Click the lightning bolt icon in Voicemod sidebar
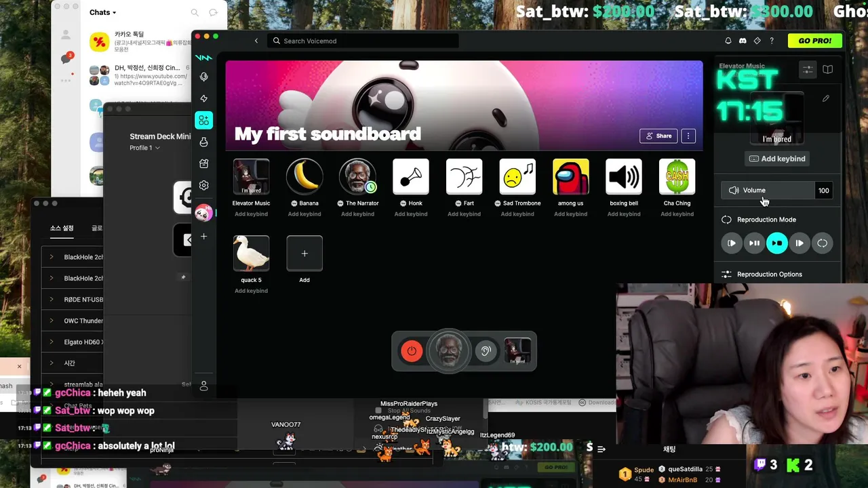The height and width of the screenshot is (488, 868). click(203, 98)
